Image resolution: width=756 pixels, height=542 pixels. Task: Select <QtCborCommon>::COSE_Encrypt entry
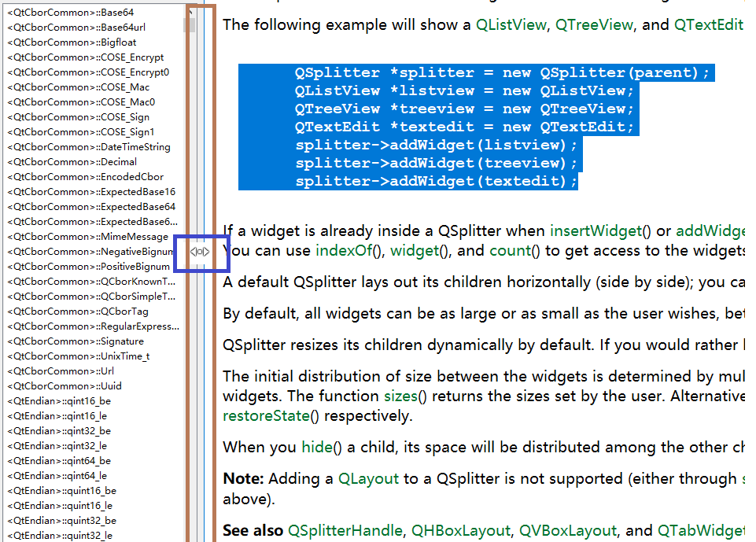[x=85, y=57]
